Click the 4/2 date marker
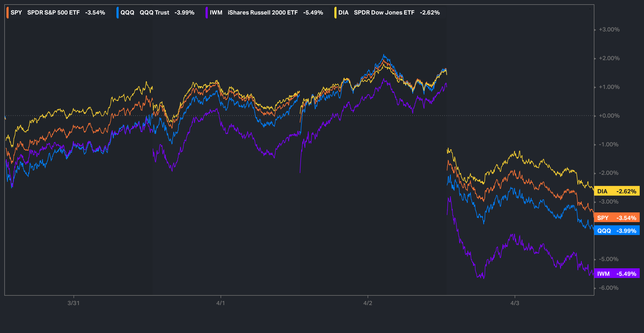 coord(368,303)
